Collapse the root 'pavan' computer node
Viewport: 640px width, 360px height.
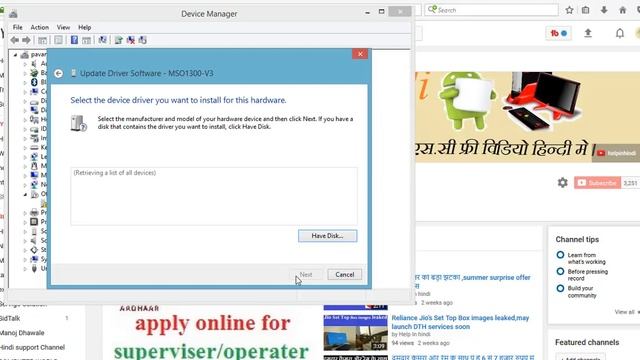tap(16, 54)
